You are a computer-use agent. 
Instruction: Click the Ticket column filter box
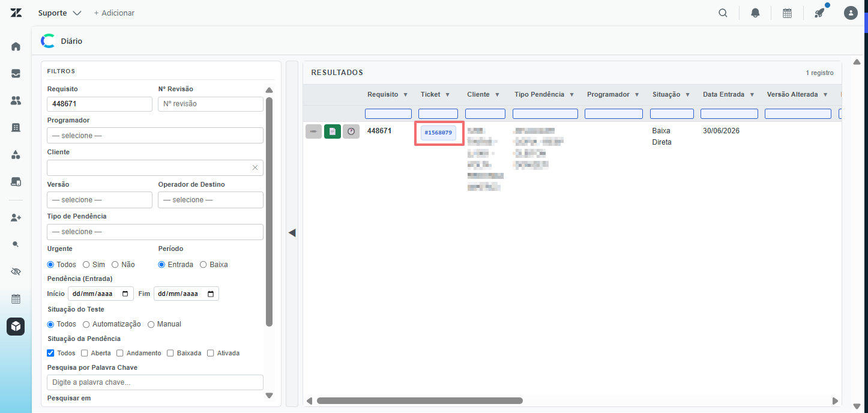[438, 113]
